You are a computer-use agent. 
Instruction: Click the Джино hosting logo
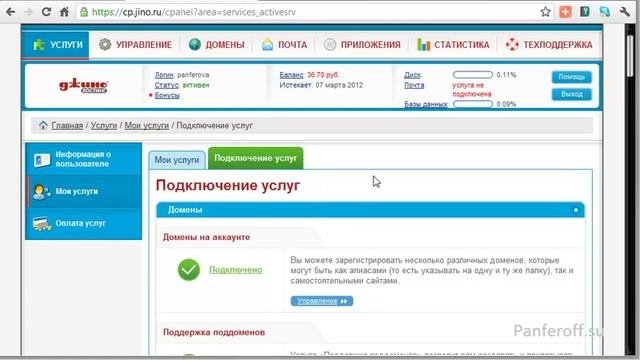[x=84, y=86]
